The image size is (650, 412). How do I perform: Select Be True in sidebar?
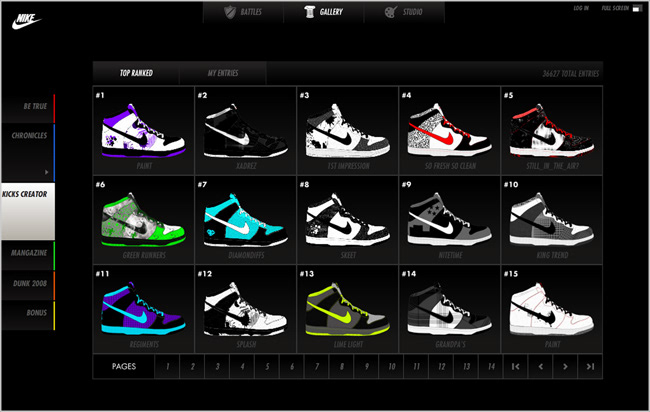click(28, 109)
